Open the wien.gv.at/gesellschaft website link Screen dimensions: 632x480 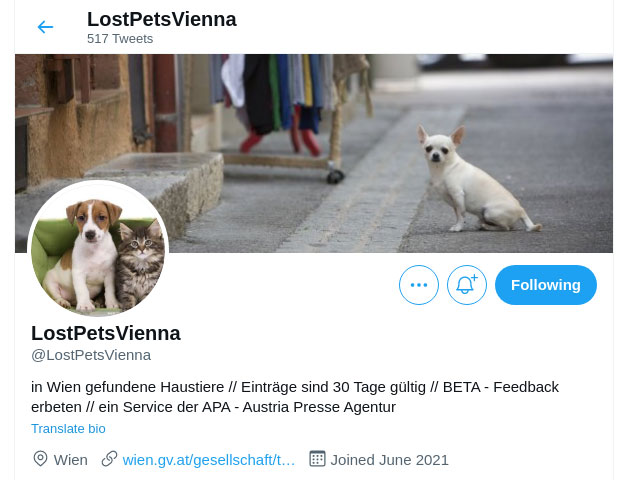(x=208, y=460)
